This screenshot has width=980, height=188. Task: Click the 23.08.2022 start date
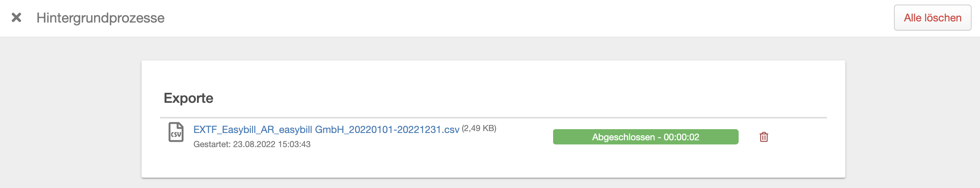pyautogui.click(x=254, y=144)
